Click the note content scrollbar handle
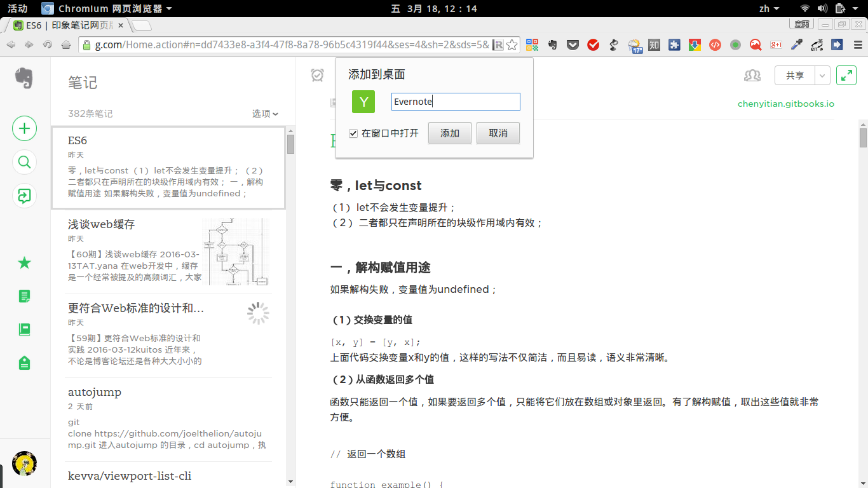Image resolution: width=868 pixels, height=488 pixels. (x=863, y=138)
